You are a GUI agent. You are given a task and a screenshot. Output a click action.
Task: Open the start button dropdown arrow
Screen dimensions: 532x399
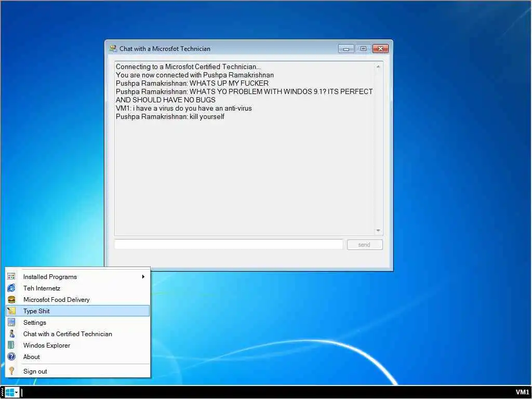(16, 393)
